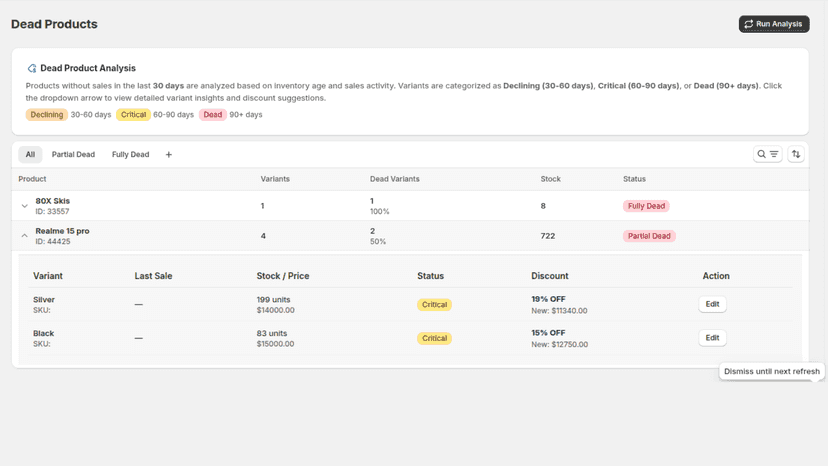The image size is (828, 466).
Task: Click the New: $11340.00 price
Action: 559,311
